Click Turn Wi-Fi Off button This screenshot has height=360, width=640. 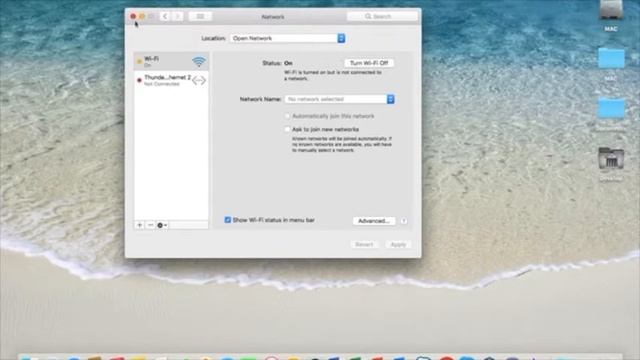click(369, 63)
